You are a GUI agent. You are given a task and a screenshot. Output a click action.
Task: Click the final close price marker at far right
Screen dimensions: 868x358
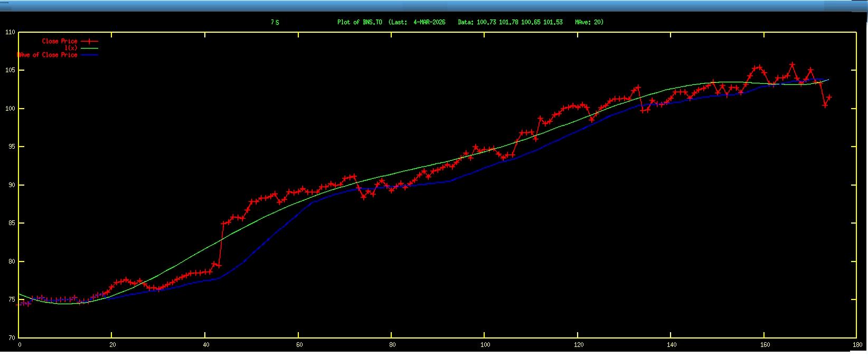(x=829, y=97)
